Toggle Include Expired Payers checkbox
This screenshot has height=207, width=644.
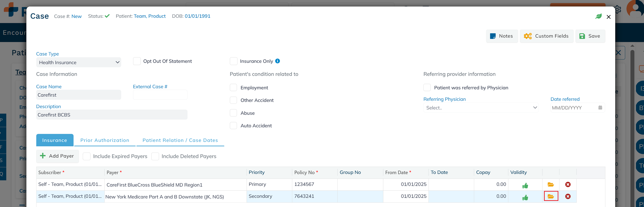coord(87,156)
